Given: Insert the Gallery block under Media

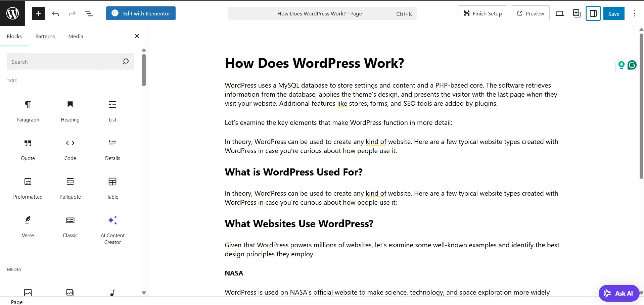Looking at the screenshot, I should pos(70,293).
